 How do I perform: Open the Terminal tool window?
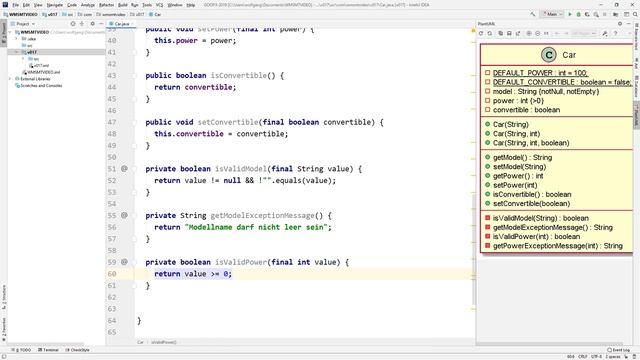coord(49,350)
